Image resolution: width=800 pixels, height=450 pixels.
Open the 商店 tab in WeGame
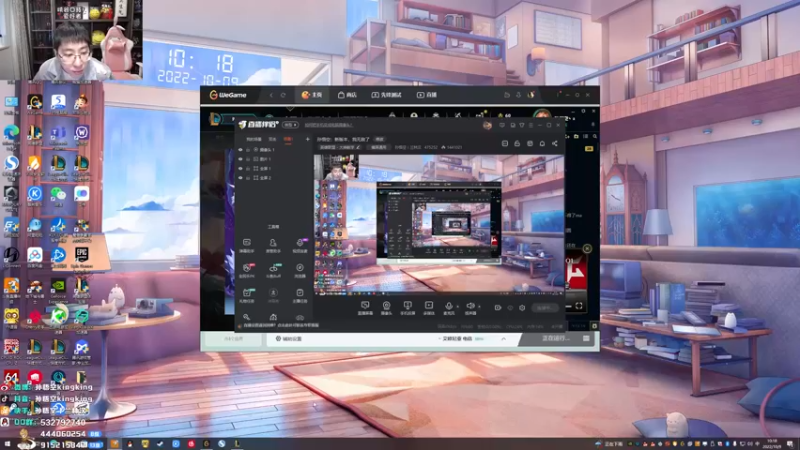tap(347, 95)
